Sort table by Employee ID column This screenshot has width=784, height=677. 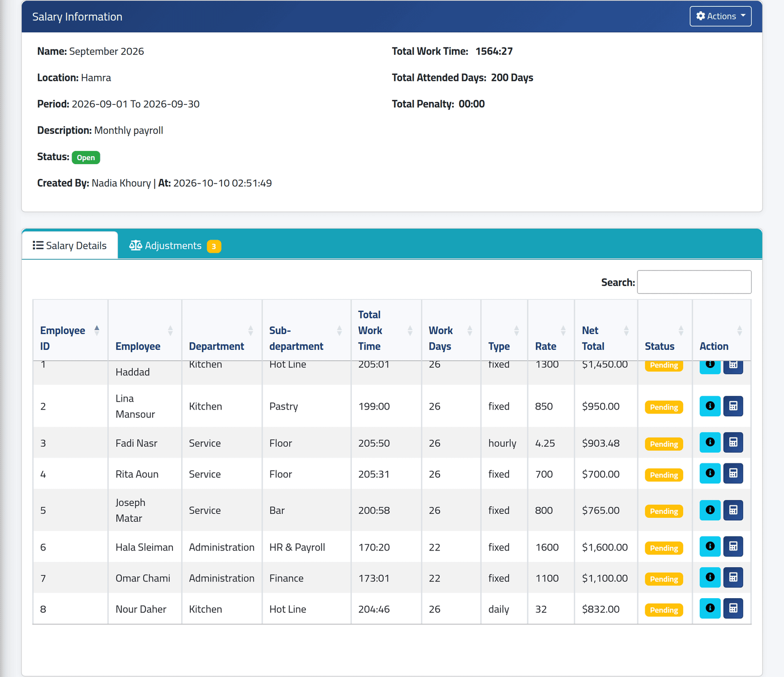click(x=70, y=331)
